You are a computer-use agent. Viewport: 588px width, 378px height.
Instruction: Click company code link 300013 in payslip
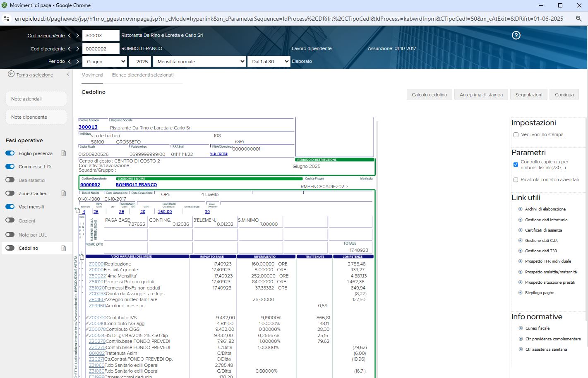pyautogui.click(x=88, y=127)
